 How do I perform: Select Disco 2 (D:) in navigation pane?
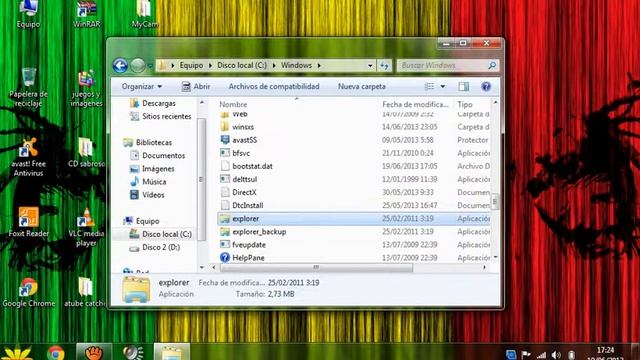pos(155,247)
